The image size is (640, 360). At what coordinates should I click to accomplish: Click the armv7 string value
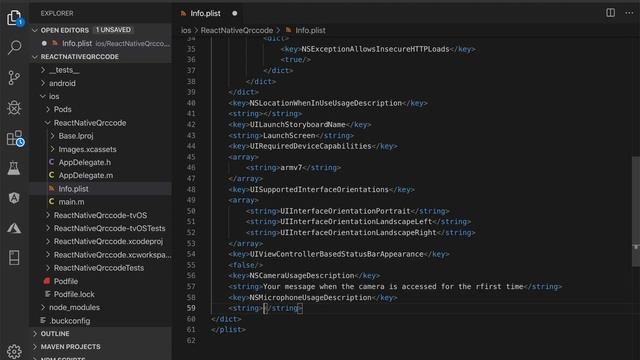[x=291, y=168]
